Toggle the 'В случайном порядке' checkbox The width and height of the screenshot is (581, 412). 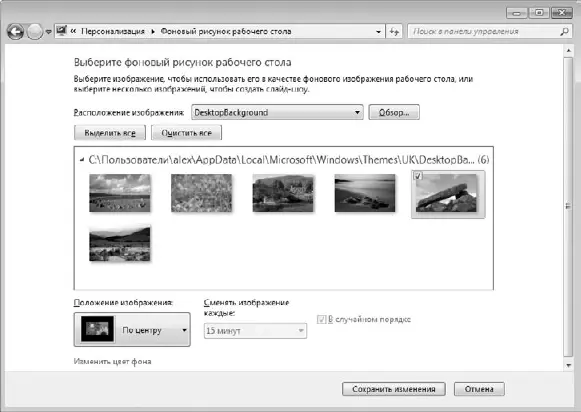(x=321, y=319)
